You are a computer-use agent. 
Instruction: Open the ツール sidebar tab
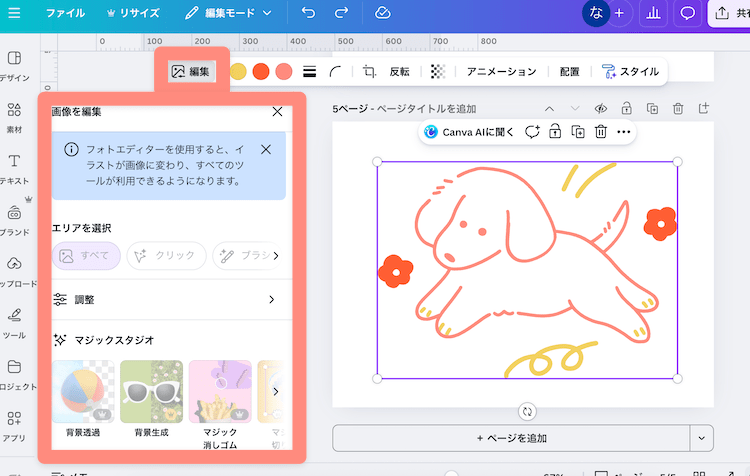(x=14, y=324)
